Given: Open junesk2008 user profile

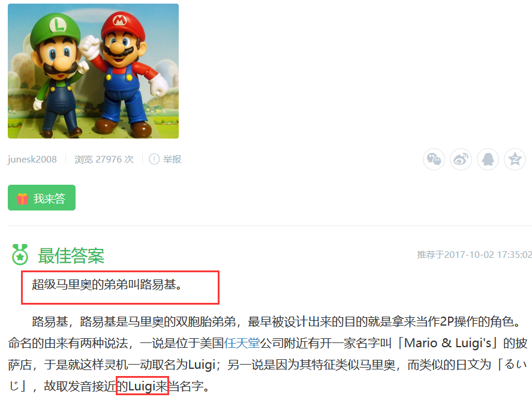Looking at the screenshot, I should pyautogui.click(x=32, y=159).
